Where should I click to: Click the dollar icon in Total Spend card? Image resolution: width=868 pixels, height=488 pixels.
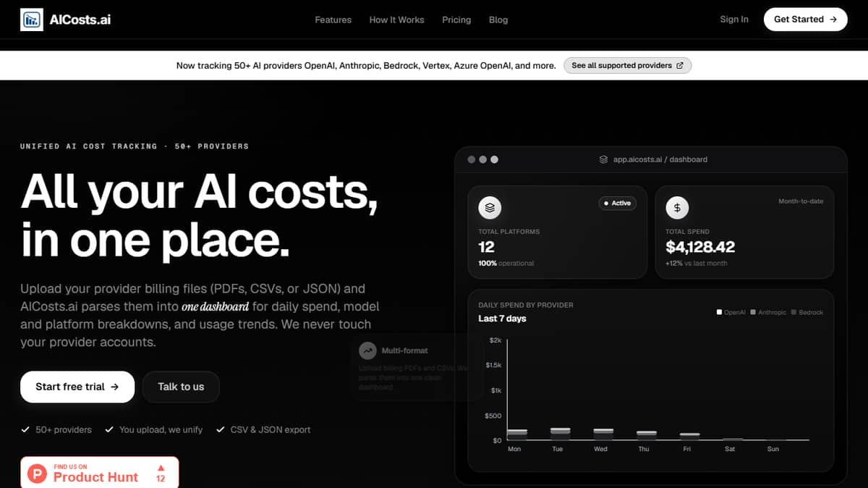pos(677,208)
